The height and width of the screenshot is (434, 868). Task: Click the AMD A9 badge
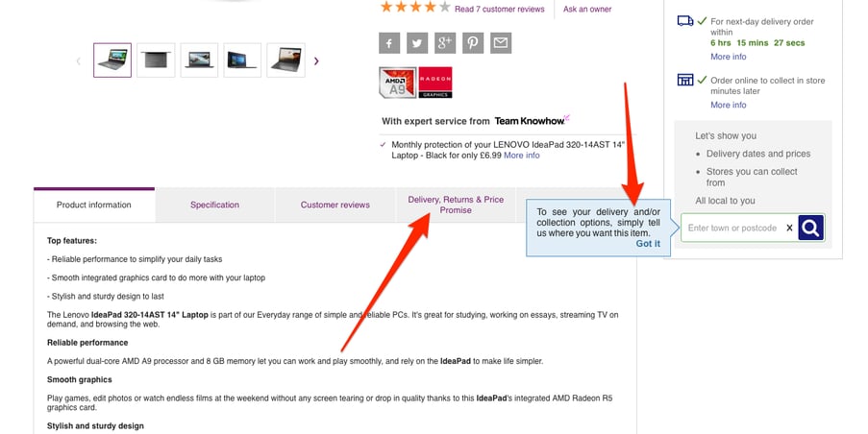coord(397,83)
